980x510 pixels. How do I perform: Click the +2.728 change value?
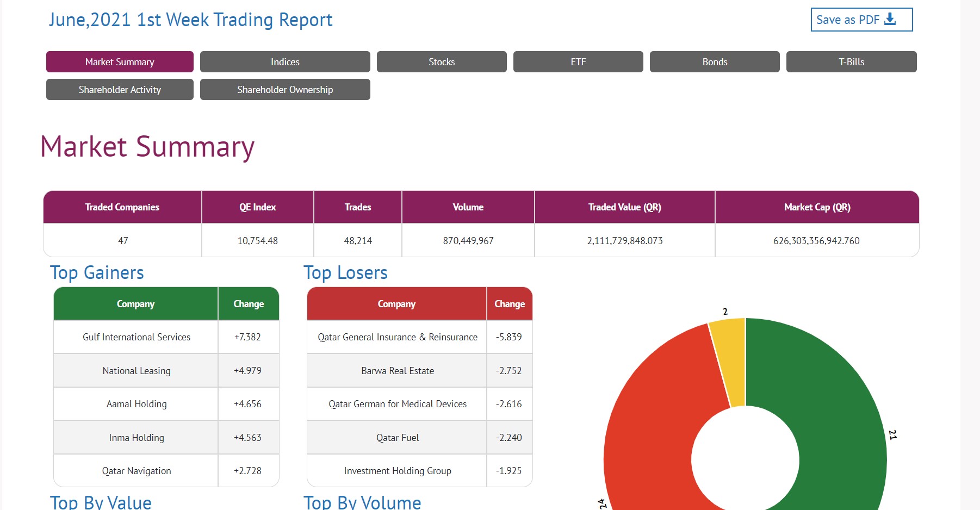point(247,471)
